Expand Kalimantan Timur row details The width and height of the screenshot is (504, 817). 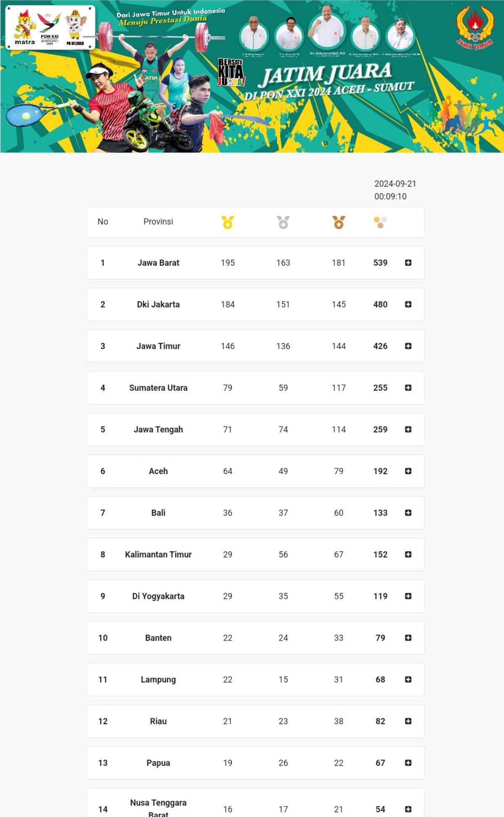pyautogui.click(x=408, y=554)
